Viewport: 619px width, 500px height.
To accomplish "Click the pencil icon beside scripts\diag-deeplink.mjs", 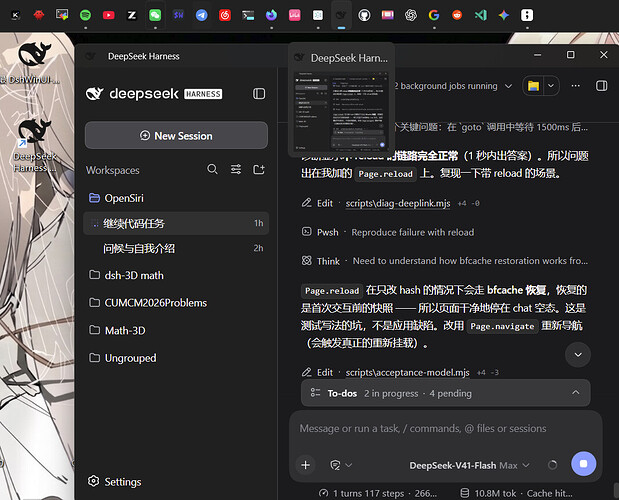I will tap(307, 203).
